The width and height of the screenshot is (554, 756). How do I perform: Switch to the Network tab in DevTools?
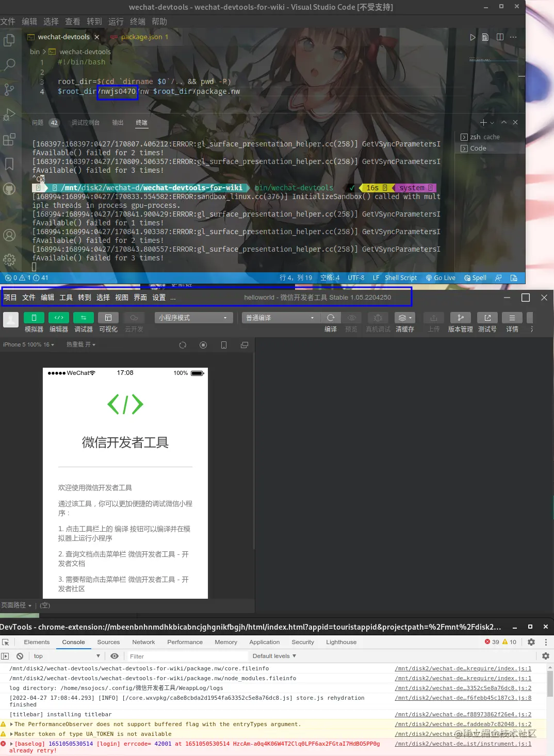click(143, 642)
